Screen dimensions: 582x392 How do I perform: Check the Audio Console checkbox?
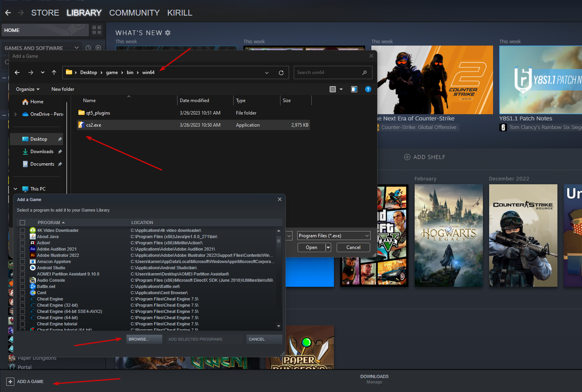[x=23, y=280]
